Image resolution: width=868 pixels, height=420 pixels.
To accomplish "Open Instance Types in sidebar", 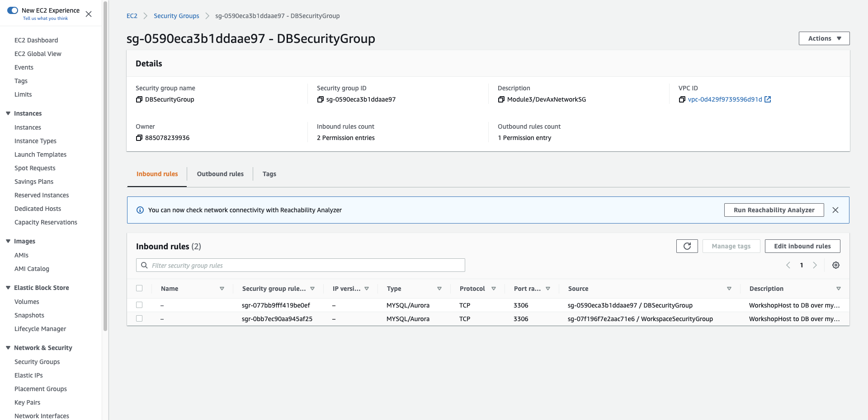I will [35, 141].
